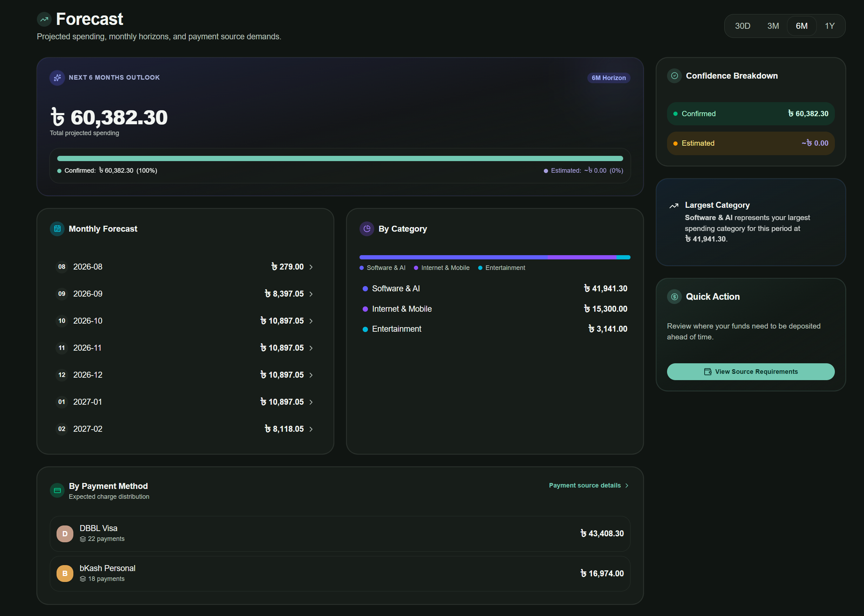The height and width of the screenshot is (616, 864).
Task: Click View Source Requirements button
Action: click(751, 372)
